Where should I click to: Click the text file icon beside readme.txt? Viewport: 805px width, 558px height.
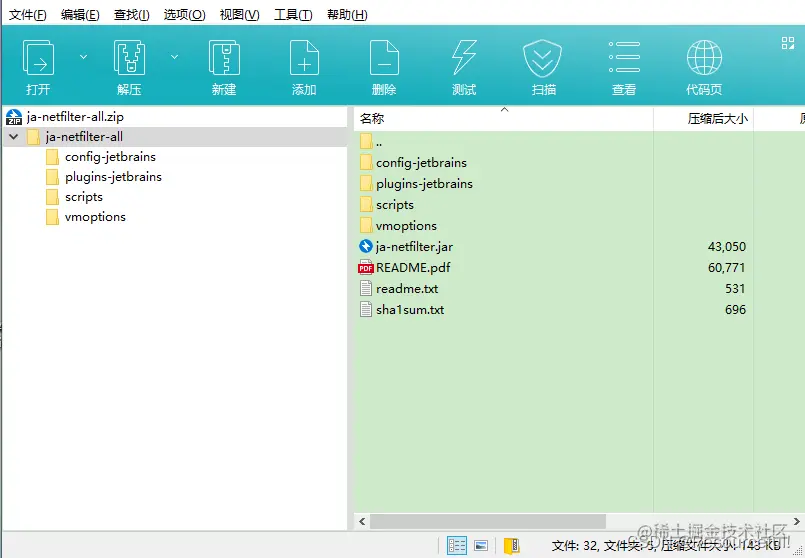366,288
